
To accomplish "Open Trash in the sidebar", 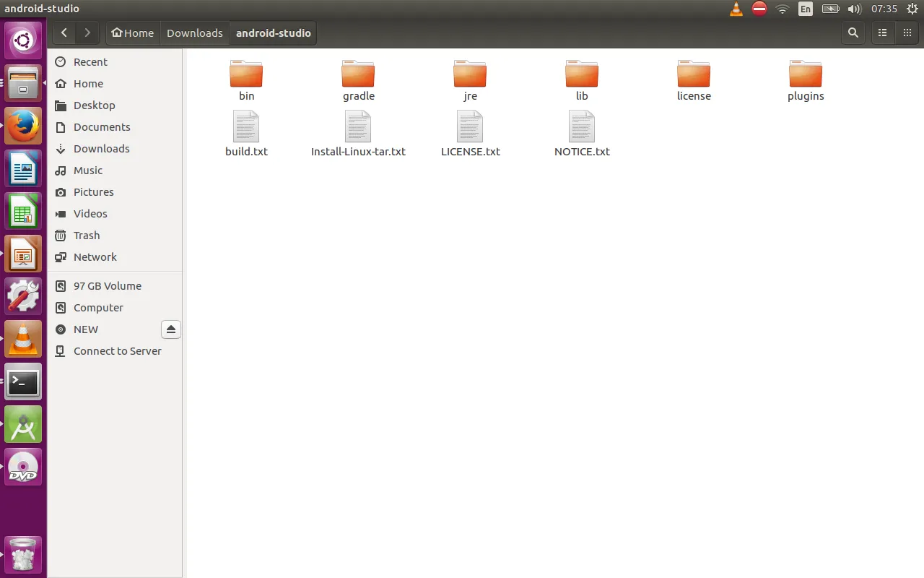I will coord(115,236).
